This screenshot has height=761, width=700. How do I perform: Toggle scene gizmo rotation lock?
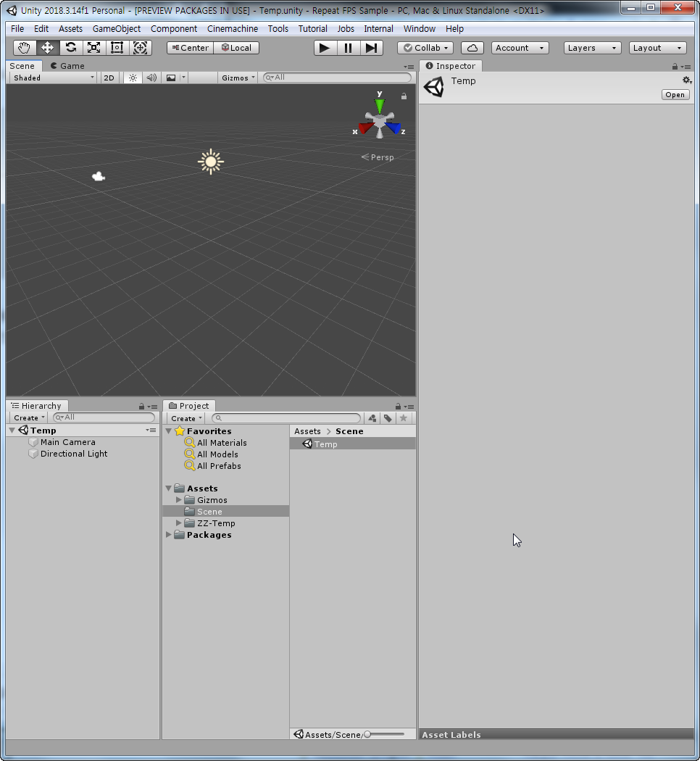pos(404,96)
